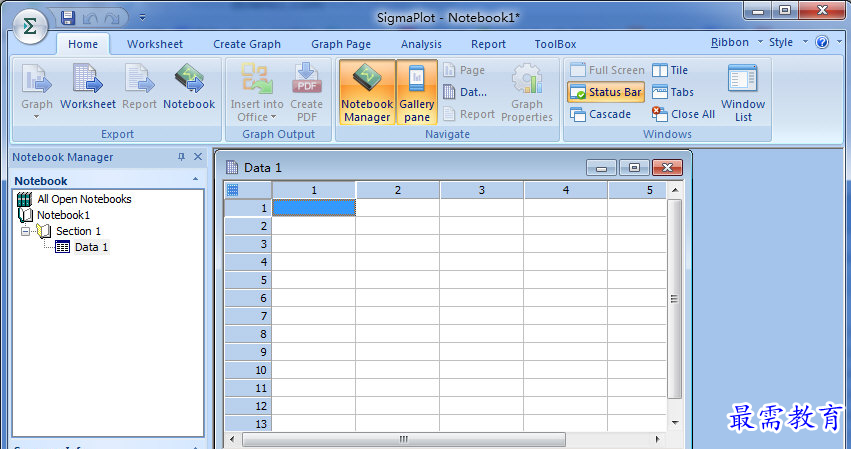Click the horizontal scrollbar thumb in Data 1
The image size is (851, 449).
click(404, 439)
